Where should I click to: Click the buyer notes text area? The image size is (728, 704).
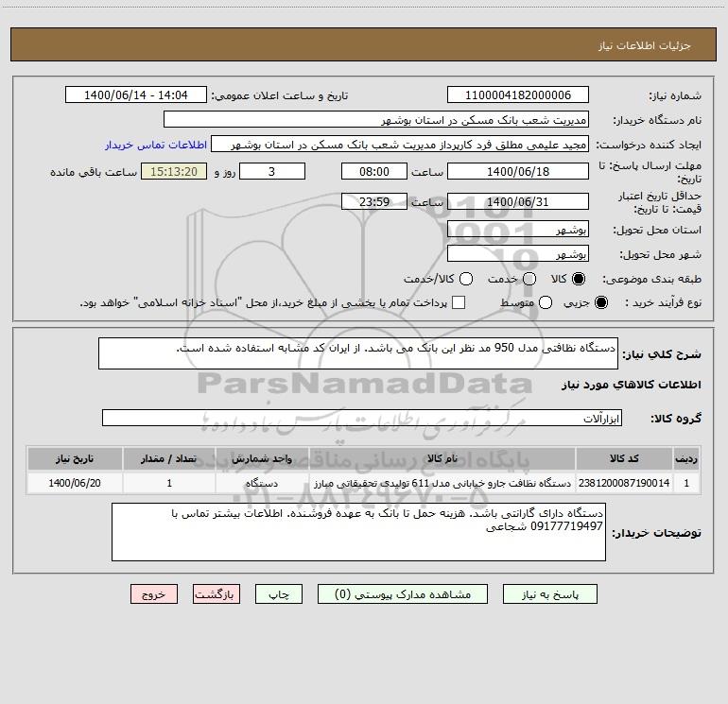358,532
